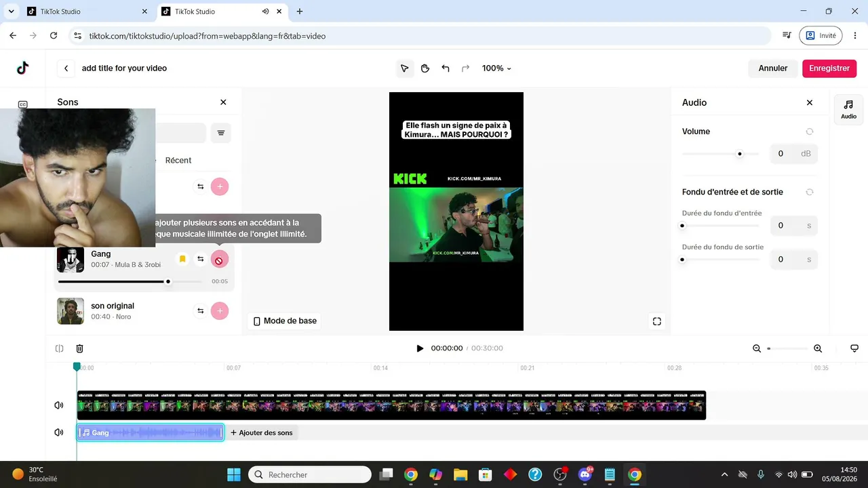Seek within the Gang sound preview bar

pos(130,281)
